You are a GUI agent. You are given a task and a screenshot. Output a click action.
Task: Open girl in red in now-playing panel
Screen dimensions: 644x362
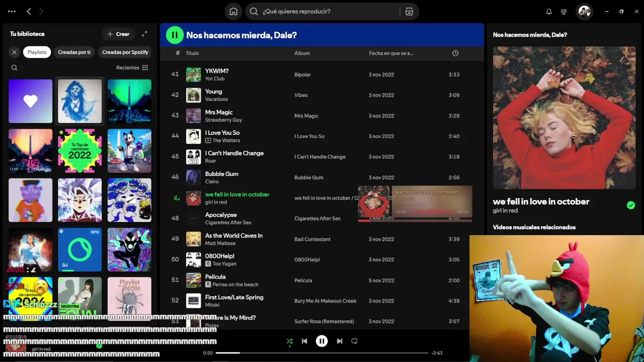point(505,211)
